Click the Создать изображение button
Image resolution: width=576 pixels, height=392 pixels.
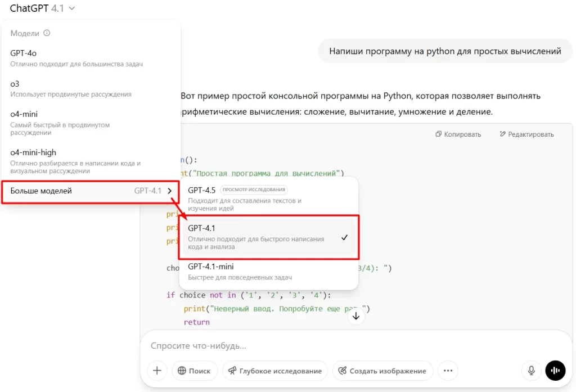382,371
